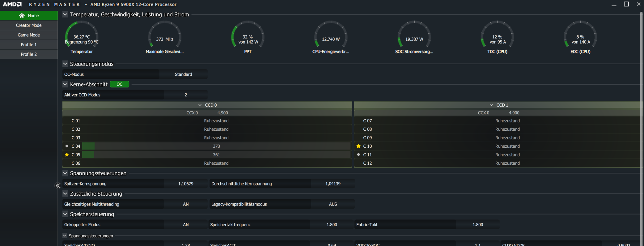The height and width of the screenshot is (246, 644).
Task: Collapse the Steuerungsmodus section
Action: [65, 64]
